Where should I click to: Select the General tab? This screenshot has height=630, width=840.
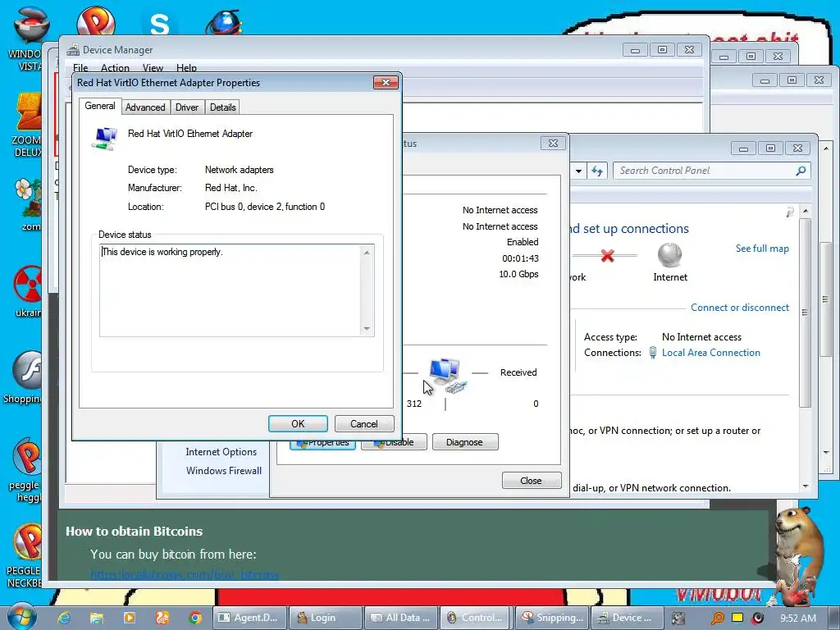point(99,106)
